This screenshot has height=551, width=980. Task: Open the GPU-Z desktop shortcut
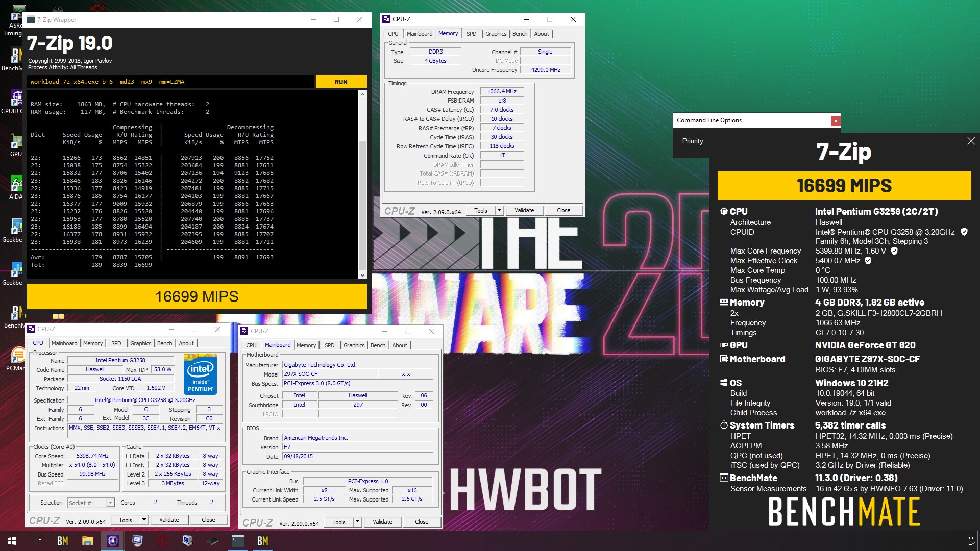[15, 144]
